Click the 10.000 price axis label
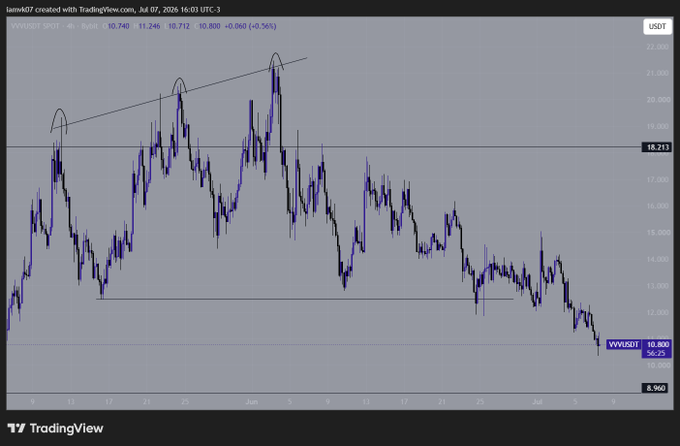The width and height of the screenshot is (680, 446). pyautogui.click(x=657, y=365)
